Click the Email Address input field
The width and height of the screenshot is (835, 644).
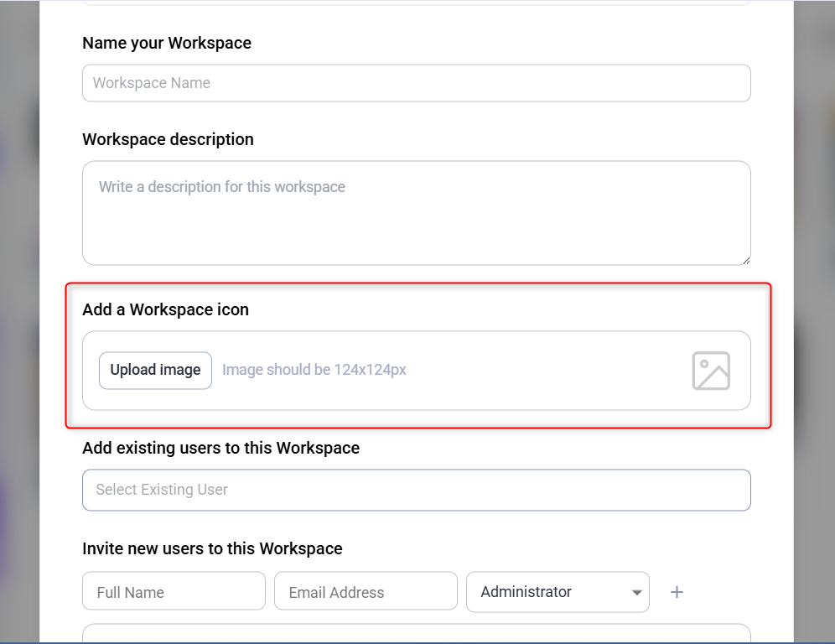pyautogui.click(x=366, y=592)
